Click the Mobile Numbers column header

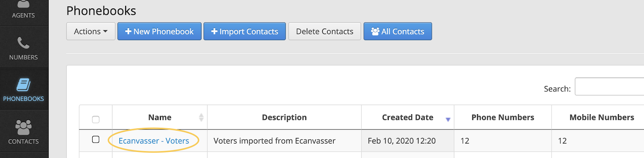[x=602, y=117]
